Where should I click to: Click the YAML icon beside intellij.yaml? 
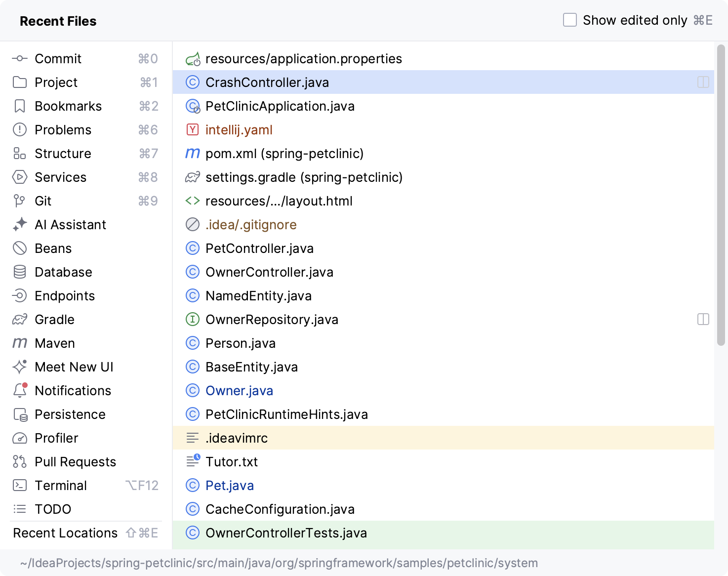(x=192, y=130)
